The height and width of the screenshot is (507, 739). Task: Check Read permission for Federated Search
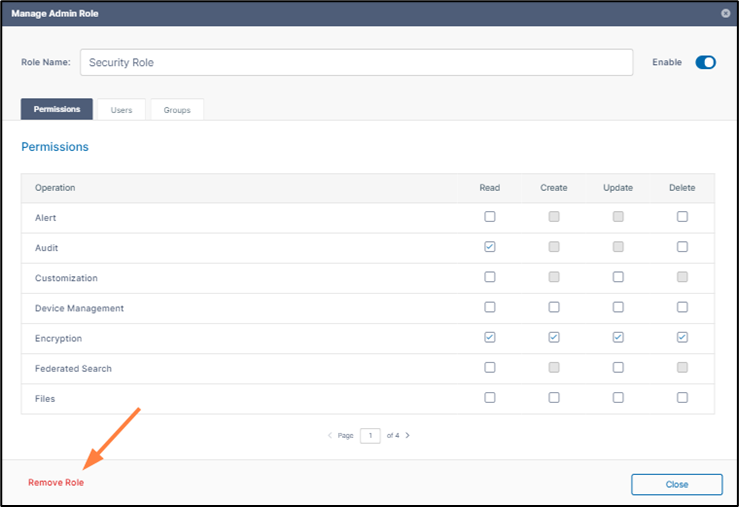(x=490, y=368)
